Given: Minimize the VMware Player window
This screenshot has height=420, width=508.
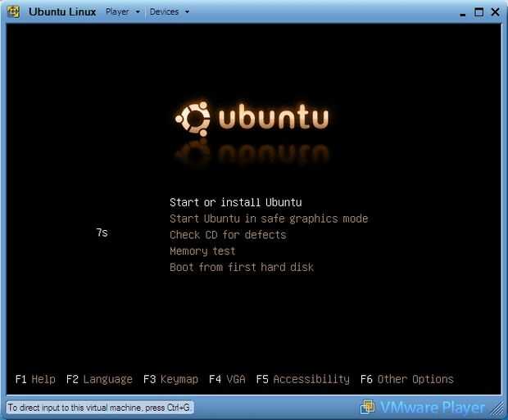Looking at the screenshot, I should 463,13.
